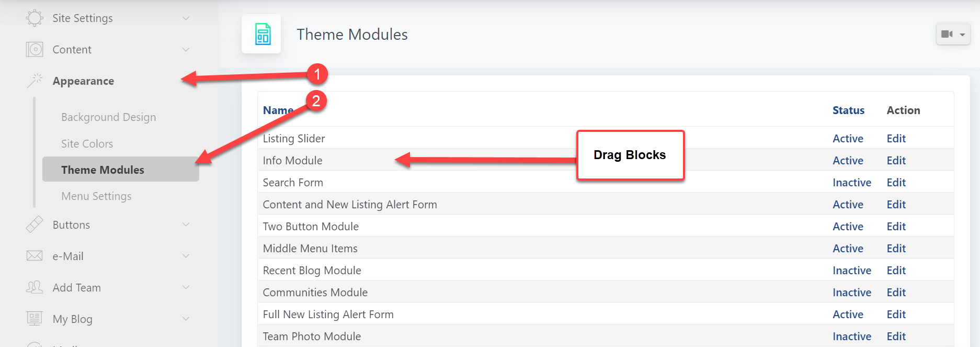Click the Add Team people icon
Viewport: 980px width, 347px height.
click(x=35, y=287)
